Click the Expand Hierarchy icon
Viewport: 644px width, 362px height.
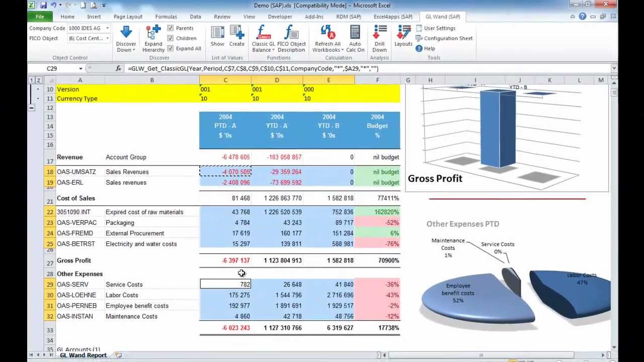tap(153, 32)
